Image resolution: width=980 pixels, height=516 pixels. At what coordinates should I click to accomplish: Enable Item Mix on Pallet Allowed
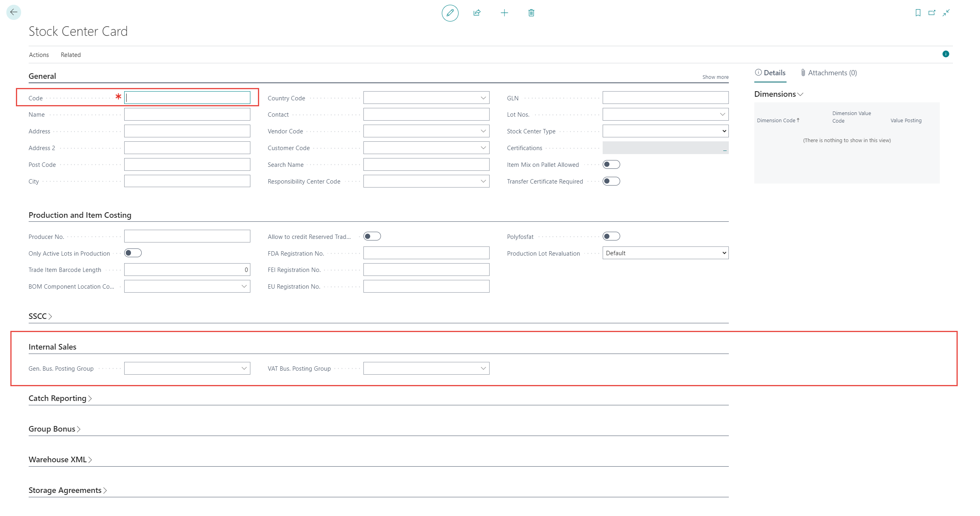pos(611,164)
